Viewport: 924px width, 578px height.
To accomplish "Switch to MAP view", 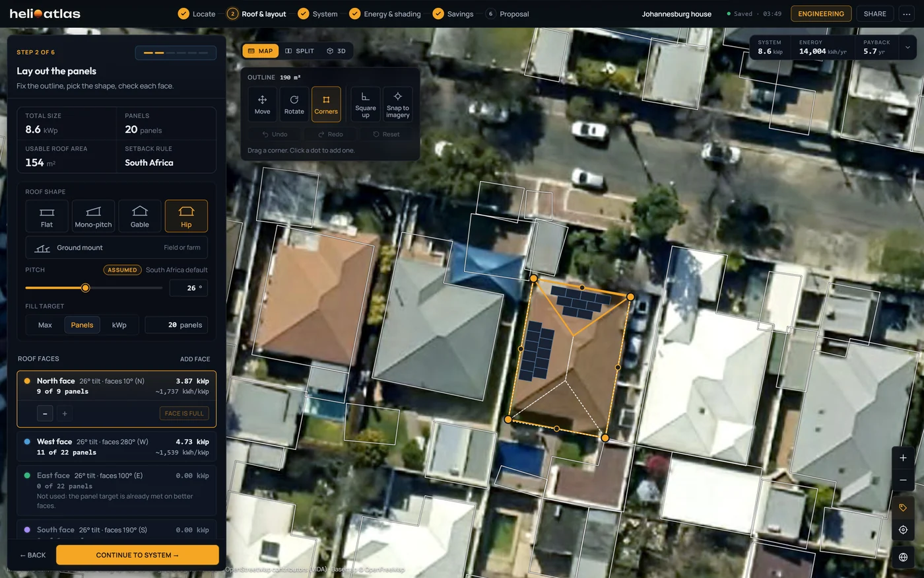I will [x=260, y=51].
